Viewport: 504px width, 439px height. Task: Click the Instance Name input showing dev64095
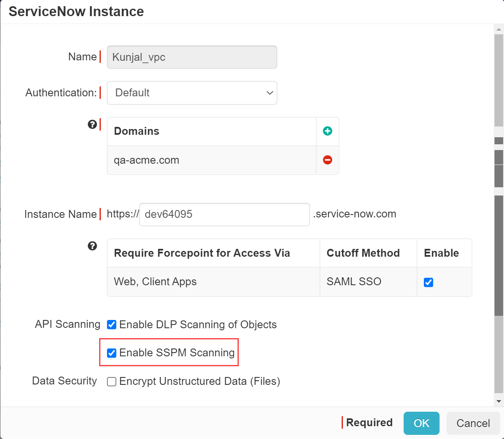[224, 214]
